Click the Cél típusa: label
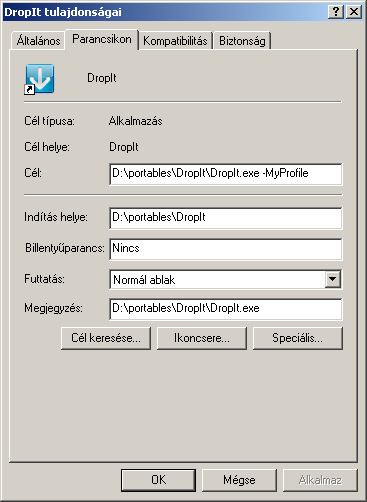Image resolution: width=367 pixels, height=502 pixels. click(49, 121)
